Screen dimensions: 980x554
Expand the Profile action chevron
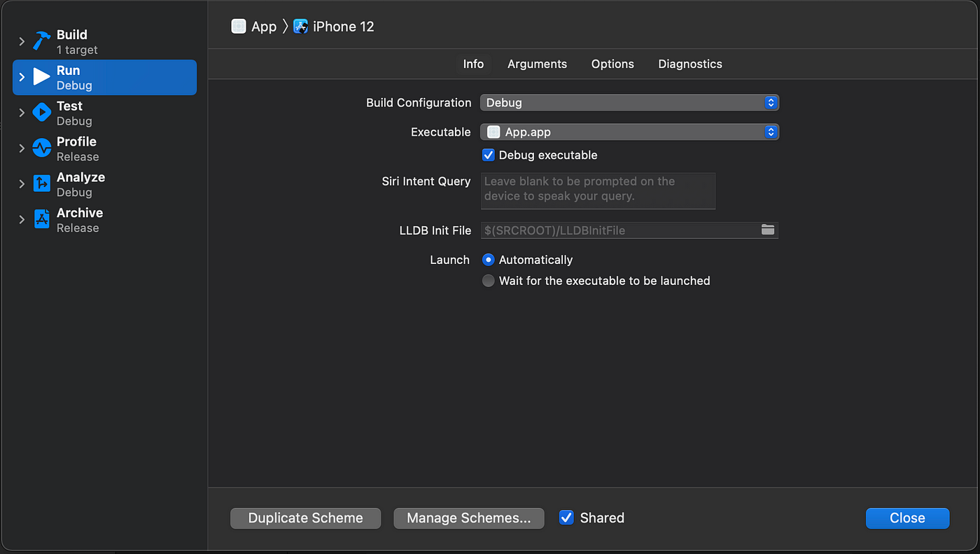(22, 148)
